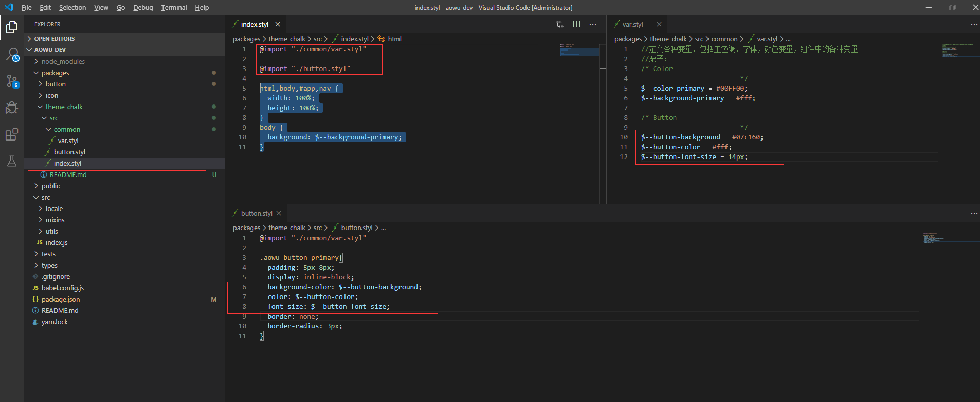980x402 pixels.
Task: Open the Search view in the activity bar
Action: coord(12,54)
